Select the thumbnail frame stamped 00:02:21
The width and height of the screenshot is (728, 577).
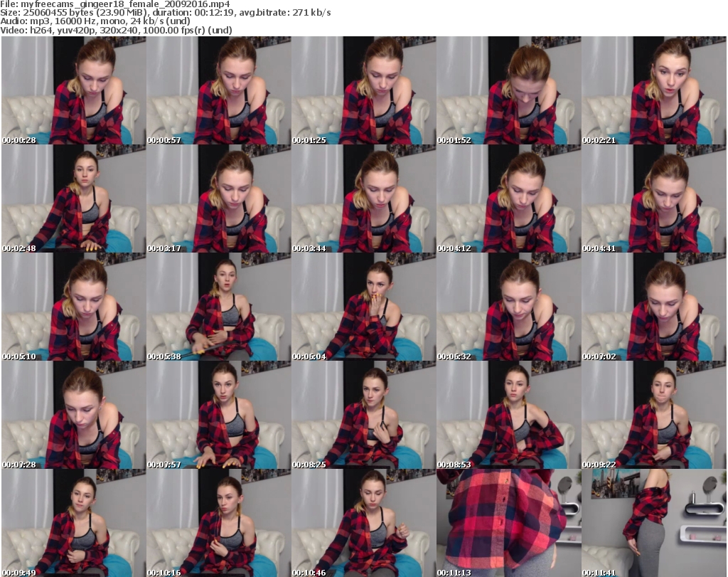[654, 90]
